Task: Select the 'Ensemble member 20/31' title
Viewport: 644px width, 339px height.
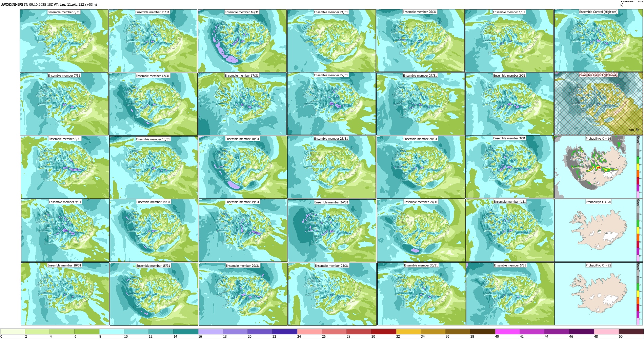Action: (243, 266)
